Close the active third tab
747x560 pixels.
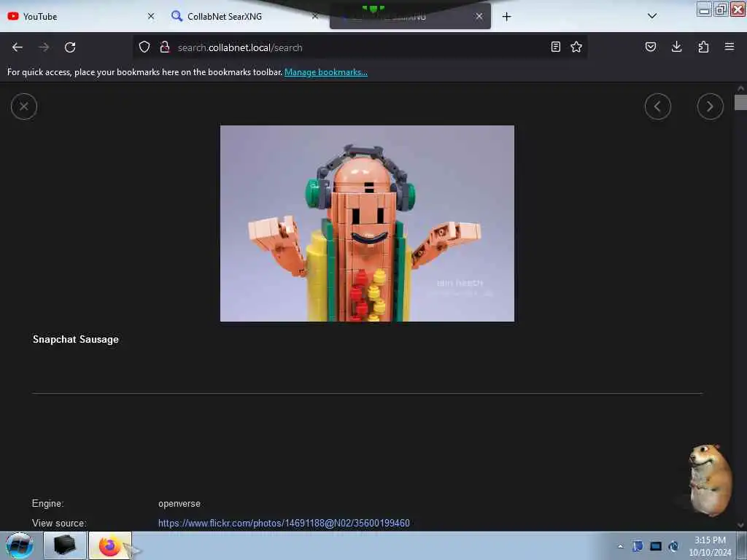[x=479, y=16]
